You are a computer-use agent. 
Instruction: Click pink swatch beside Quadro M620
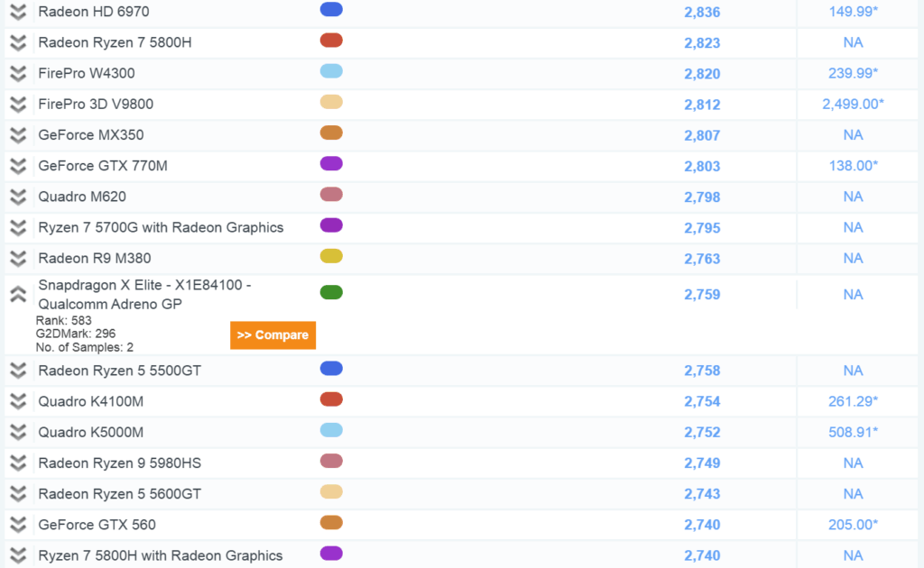click(331, 194)
